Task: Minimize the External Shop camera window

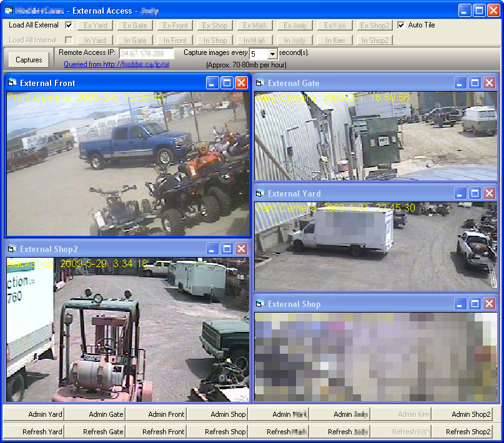Action: pyautogui.click(x=460, y=304)
